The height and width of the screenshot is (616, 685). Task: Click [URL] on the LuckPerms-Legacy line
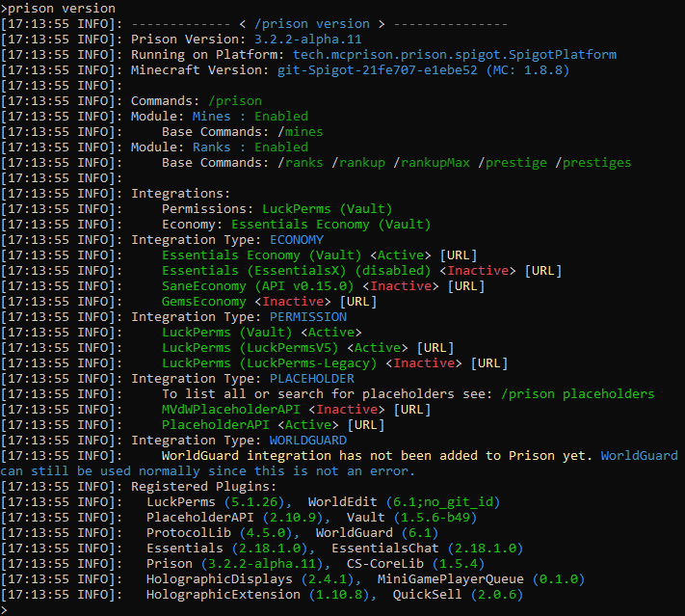pos(489,363)
